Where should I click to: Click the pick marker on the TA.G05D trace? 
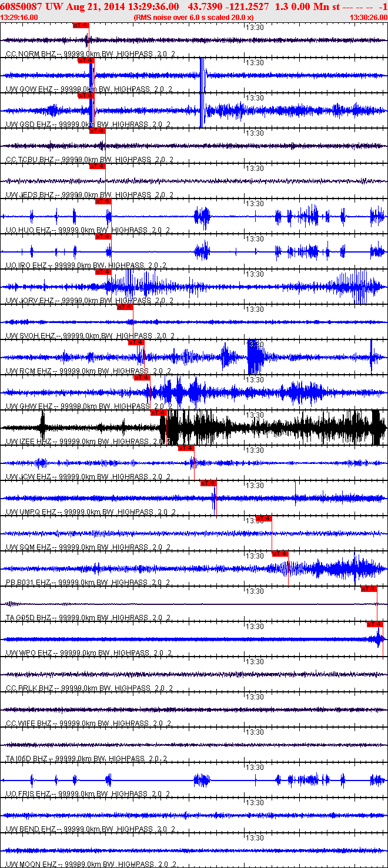tap(369, 589)
